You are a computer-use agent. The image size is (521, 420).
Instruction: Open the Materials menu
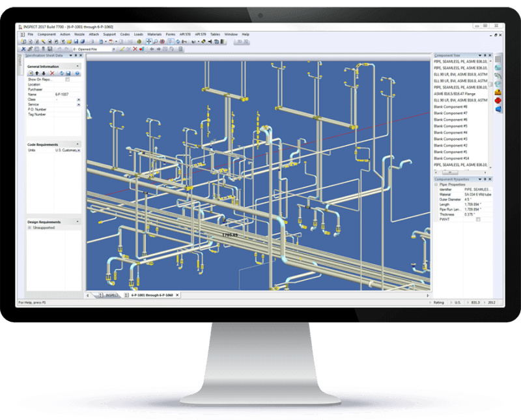pos(154,35)
